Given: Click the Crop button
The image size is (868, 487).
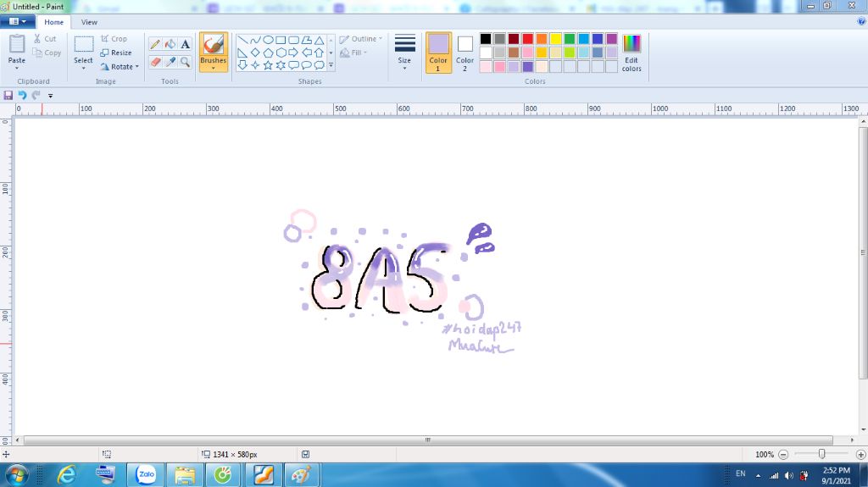Looking at the screenshot, I should point(114,39).
